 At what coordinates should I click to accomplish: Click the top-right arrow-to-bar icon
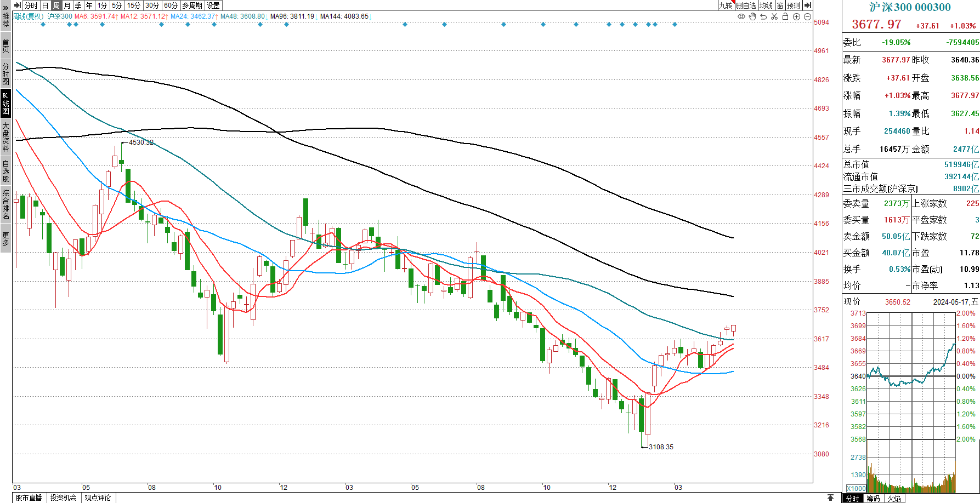click(807, 5)
